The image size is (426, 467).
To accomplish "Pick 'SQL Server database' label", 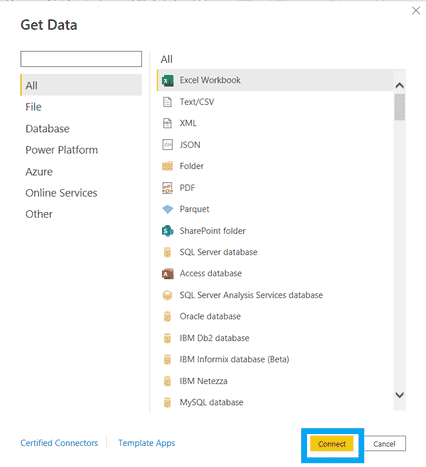I will click(x=218, y=252).
